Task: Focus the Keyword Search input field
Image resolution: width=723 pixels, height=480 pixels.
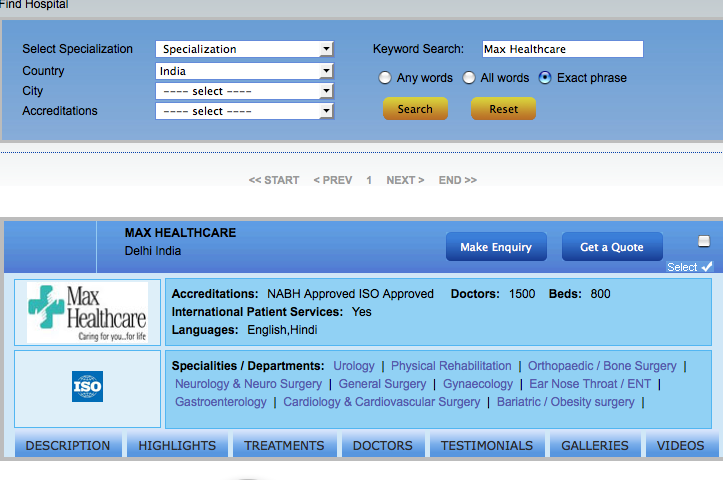Action: [x=563, y=49]
